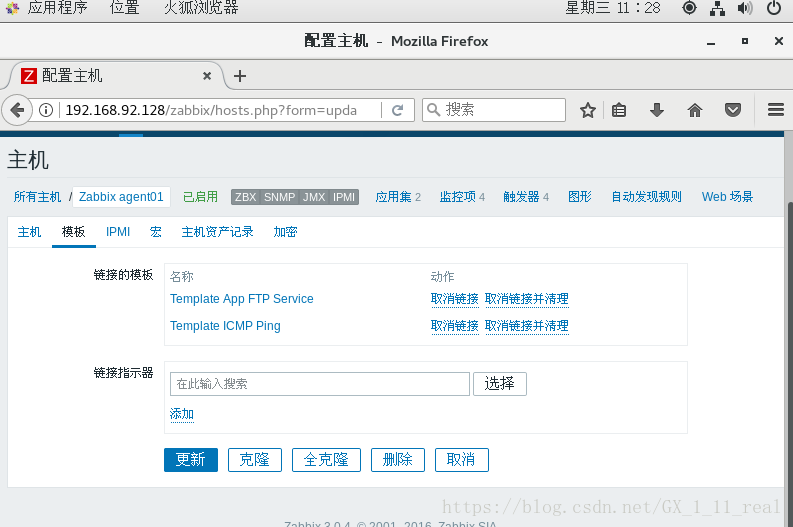Switch to the IPMI form tab
The image size is (793, 527).
118,232
